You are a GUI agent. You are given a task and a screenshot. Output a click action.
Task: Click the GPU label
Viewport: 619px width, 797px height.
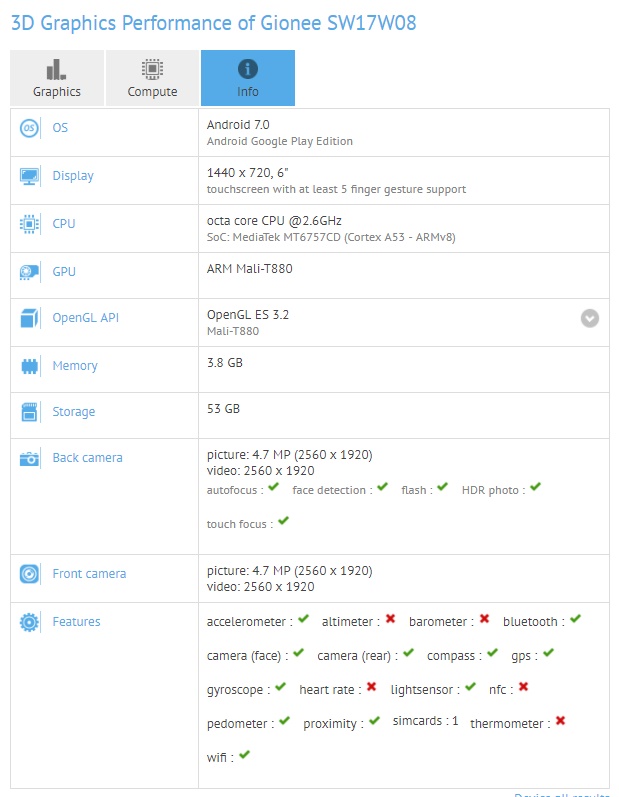pyautogui.click(x=64, y=272)
